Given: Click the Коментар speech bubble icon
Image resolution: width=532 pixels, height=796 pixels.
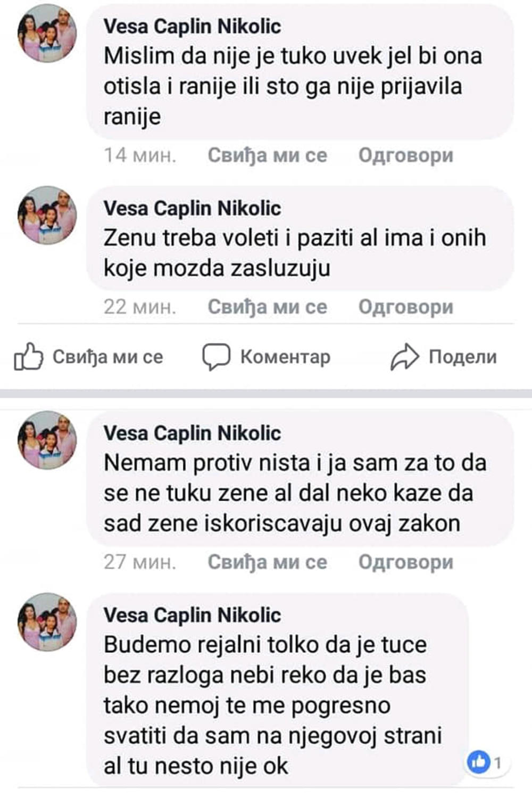Looking at the screenshot, I should [x=216, y=356].
